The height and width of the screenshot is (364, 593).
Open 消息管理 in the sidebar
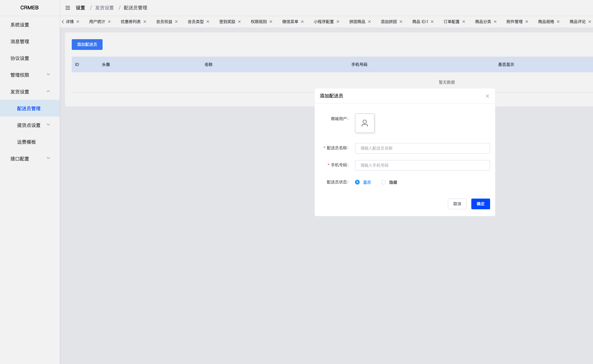(x=30, y=41)
